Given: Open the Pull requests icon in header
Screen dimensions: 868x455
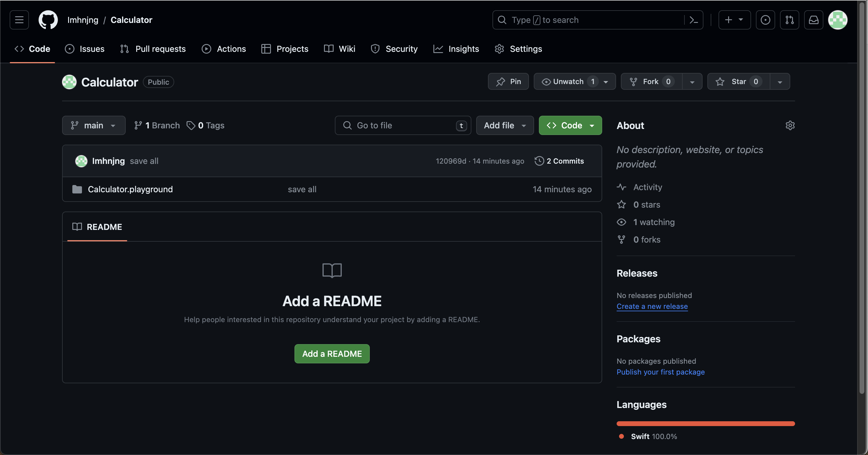Looking at the screenshot, I should tap(790, 20).
